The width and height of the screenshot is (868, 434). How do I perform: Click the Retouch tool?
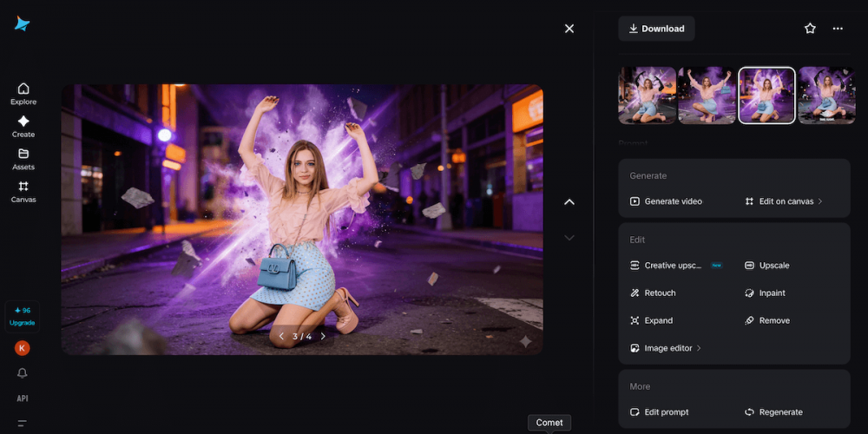[653, 293]
